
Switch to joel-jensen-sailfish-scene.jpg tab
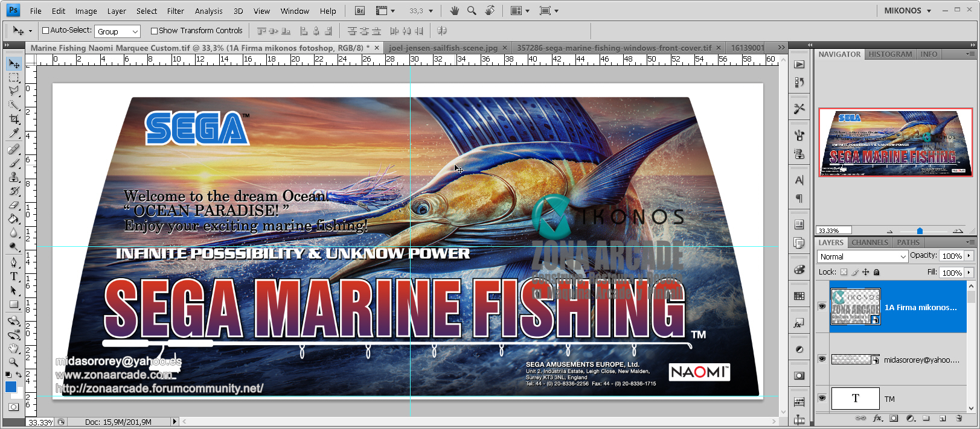(443, 48)
